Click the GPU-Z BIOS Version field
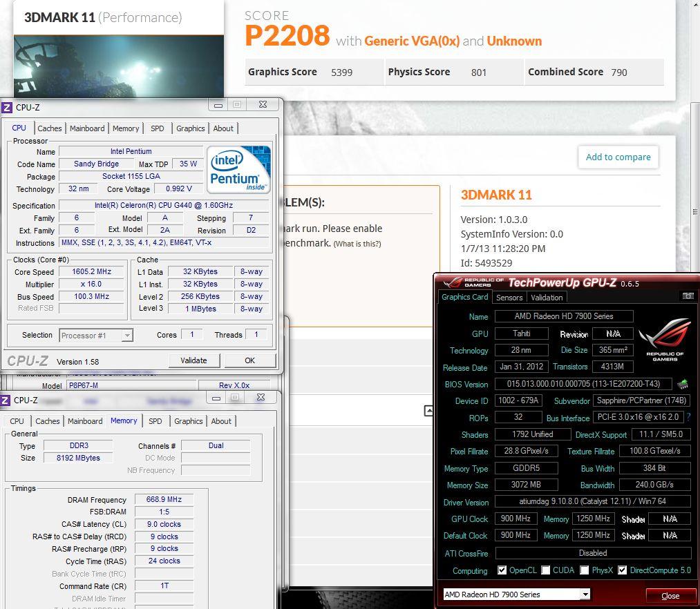The width and height of the screenshot is (700, 609). tap(583, 384)
